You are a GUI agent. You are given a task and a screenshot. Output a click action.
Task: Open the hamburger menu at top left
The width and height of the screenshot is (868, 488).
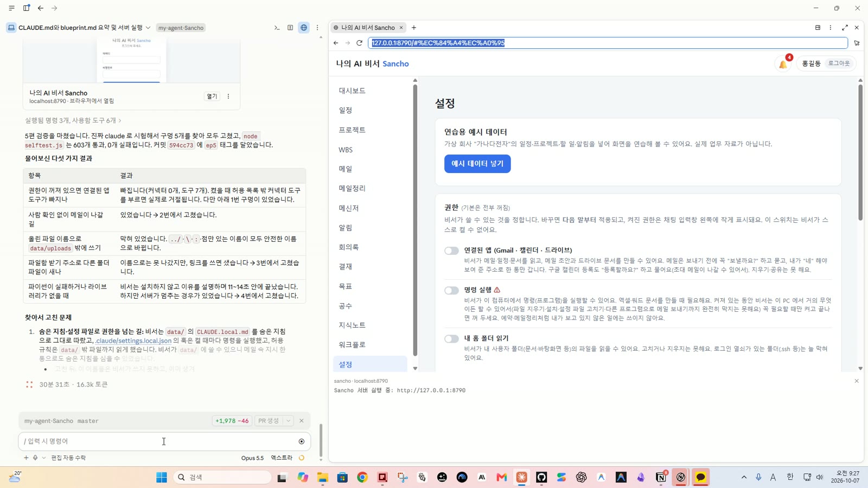pos(11,8)
